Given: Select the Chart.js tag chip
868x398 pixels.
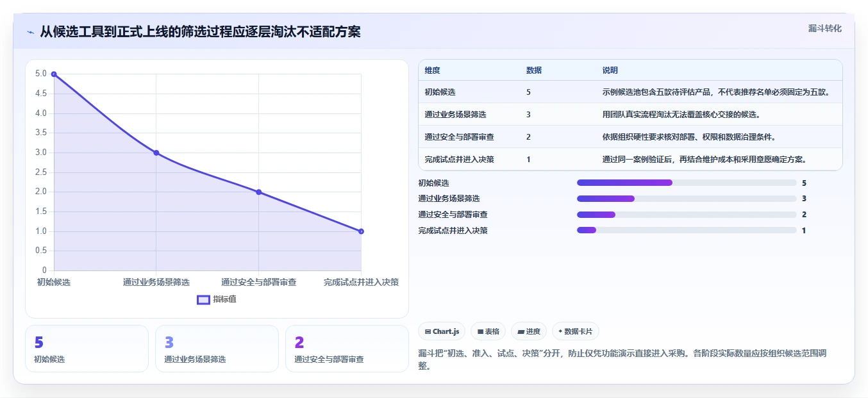Looking at the screenshot, I should [x=442, y=331].
